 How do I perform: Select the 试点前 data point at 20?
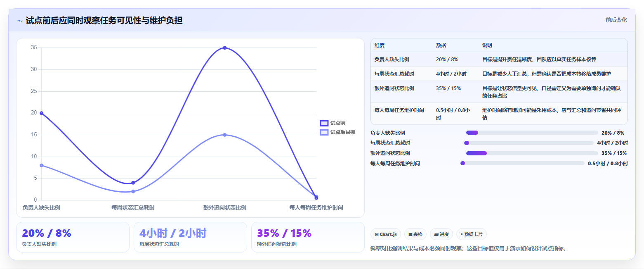[41, 113]
